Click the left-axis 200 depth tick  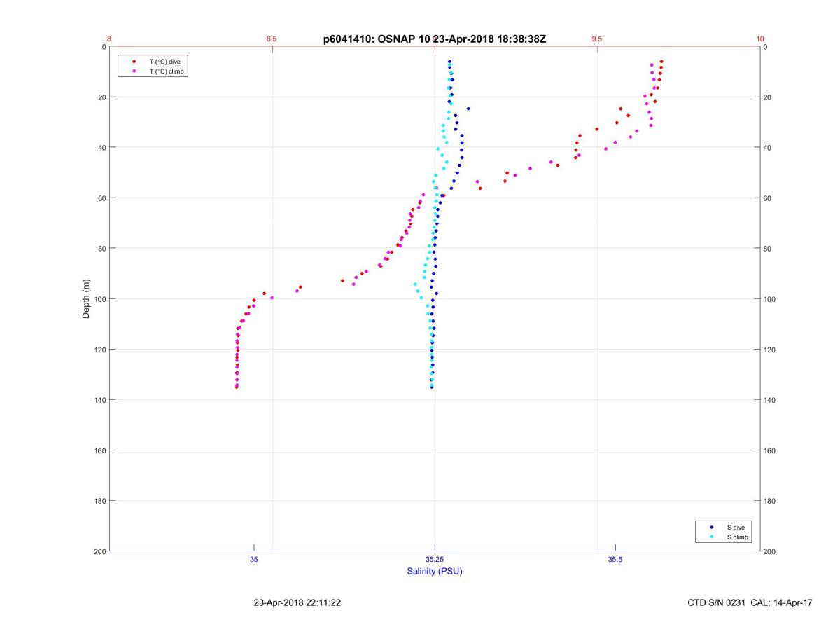click(99, 551)
